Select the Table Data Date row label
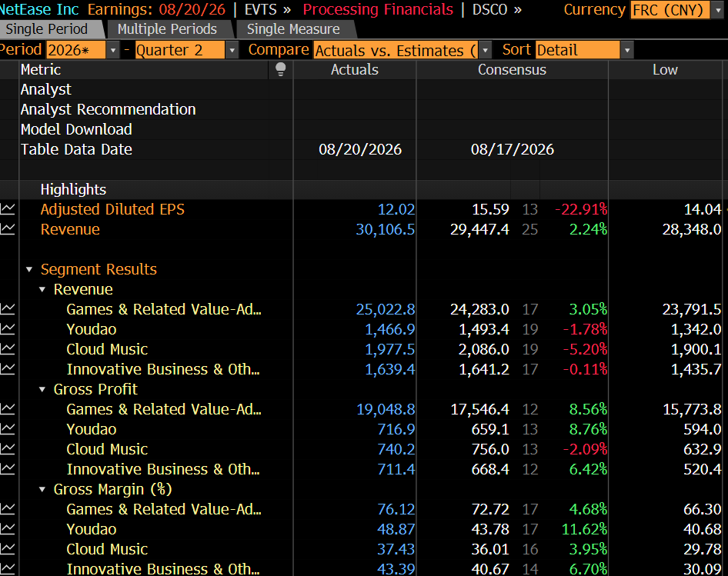The width and height of the screenshot is (728, 576). (x=76, y=149)
